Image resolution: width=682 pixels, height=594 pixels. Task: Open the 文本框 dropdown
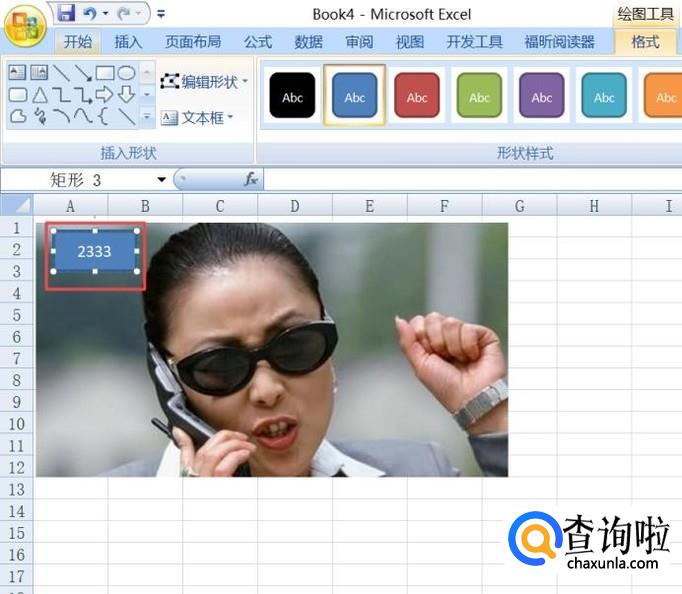click(x=197, y=117)
